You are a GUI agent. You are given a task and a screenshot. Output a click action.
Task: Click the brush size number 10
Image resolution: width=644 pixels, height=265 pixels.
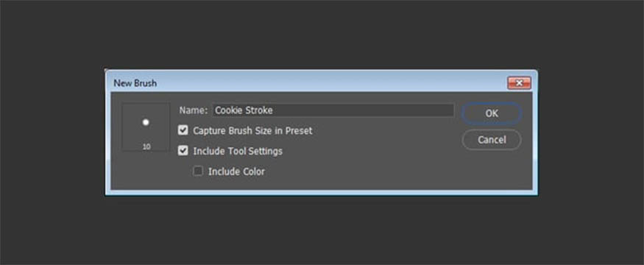pyautogui.click(x=146, y=146)
